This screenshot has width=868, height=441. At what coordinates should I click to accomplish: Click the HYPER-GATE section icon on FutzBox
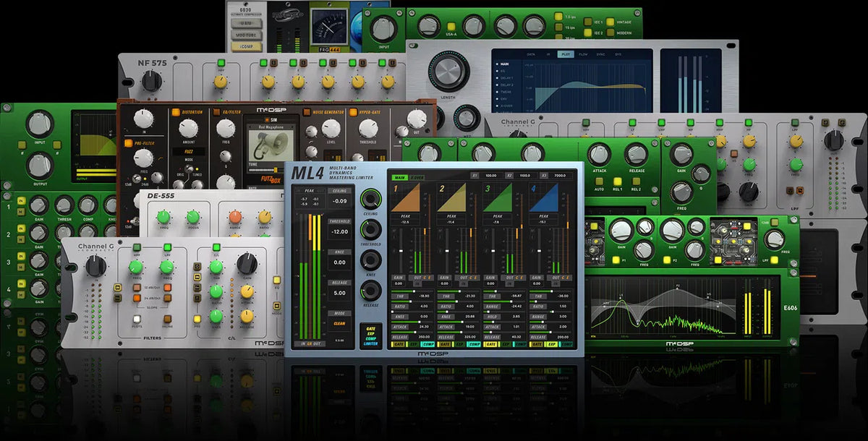354,113
